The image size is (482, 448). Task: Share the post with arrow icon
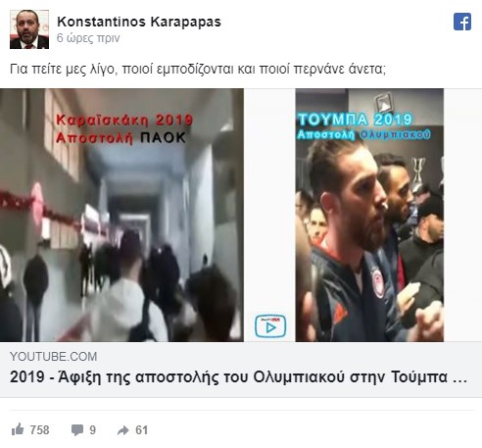pyautogui.click(x=123, y=430)
